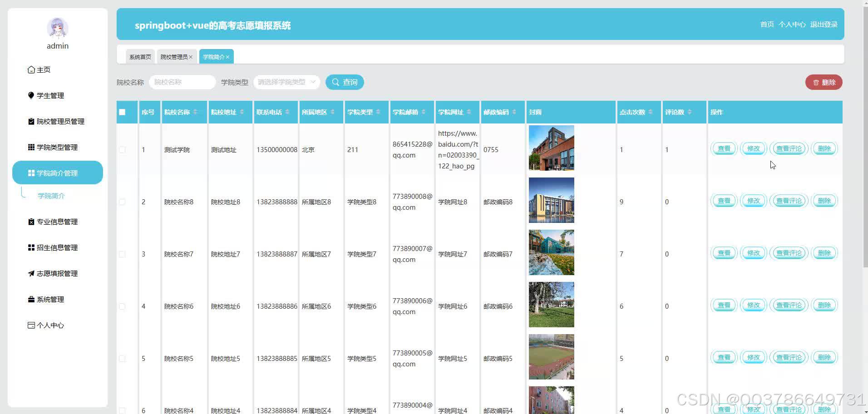
Task: Close the 院校管理员 tab
Action: tap(191, 57)
